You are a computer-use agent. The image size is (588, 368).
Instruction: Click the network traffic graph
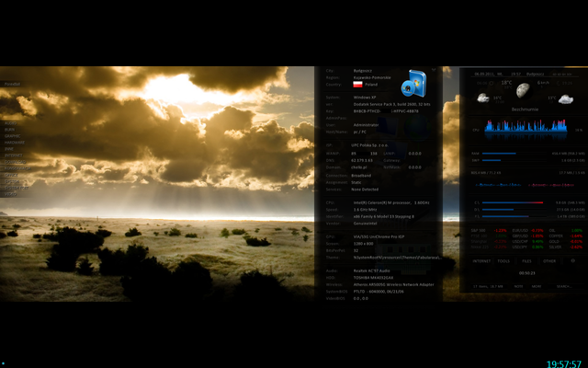525,185
